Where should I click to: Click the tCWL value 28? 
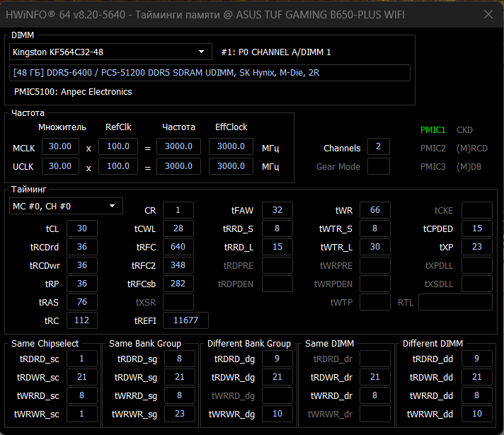[x=178, y=228]
